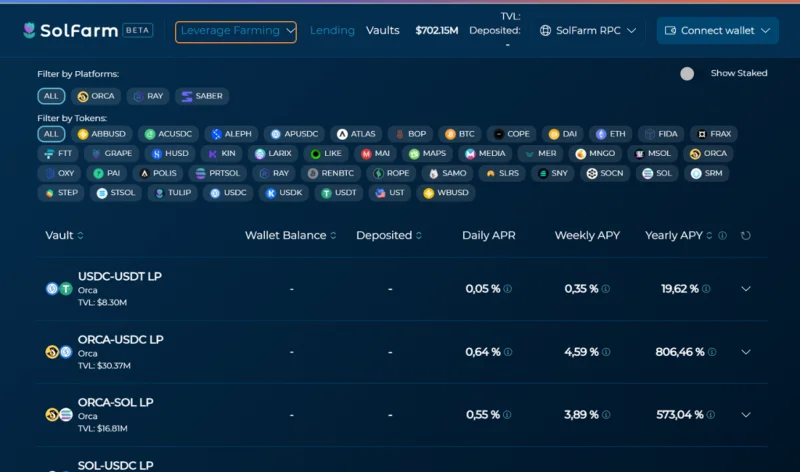
Task: Filter tokens by BTC
Action: point(460,134)
